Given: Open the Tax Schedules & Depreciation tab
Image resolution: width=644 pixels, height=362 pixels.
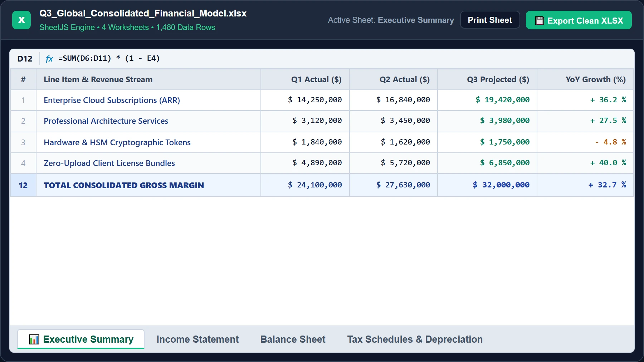Looking at the screenshot, I should (x=415, y=339).
